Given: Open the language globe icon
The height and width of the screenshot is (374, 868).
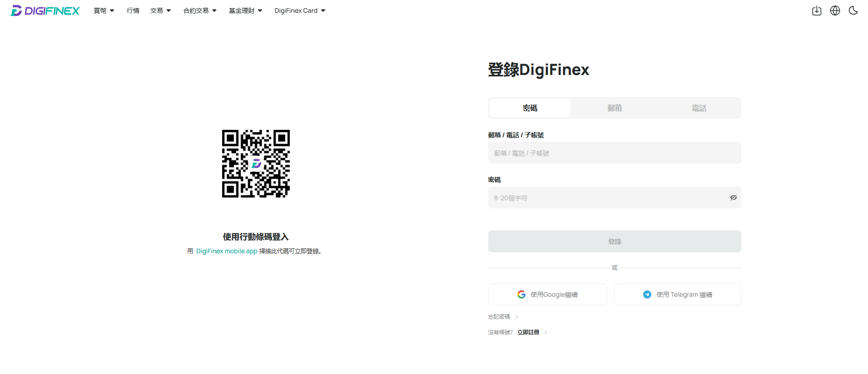Looking at the screenshot, I should click(835, 11).
